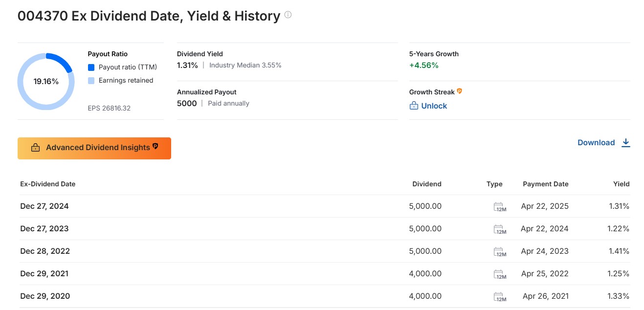Image resolution: width=644 pixels, height=310 pixels.
Task: Click the info icon beside page title
Action: click(288, 15)
